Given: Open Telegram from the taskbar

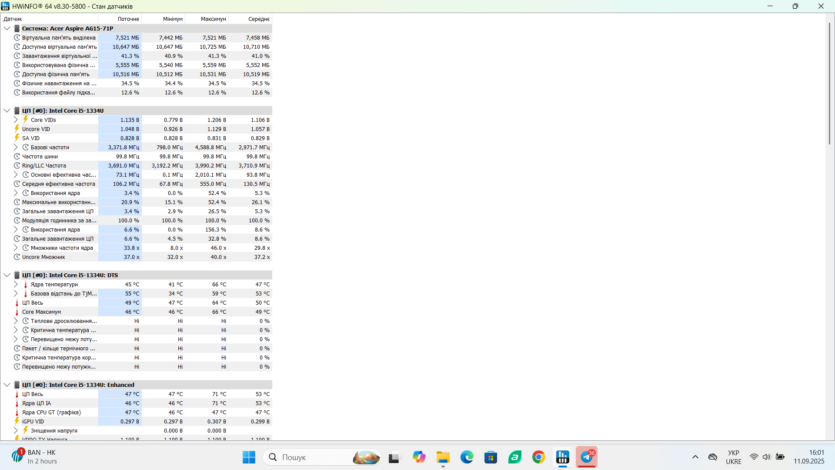Looking at the screenshot, I should pyautogui.click(x=586, y=457).
